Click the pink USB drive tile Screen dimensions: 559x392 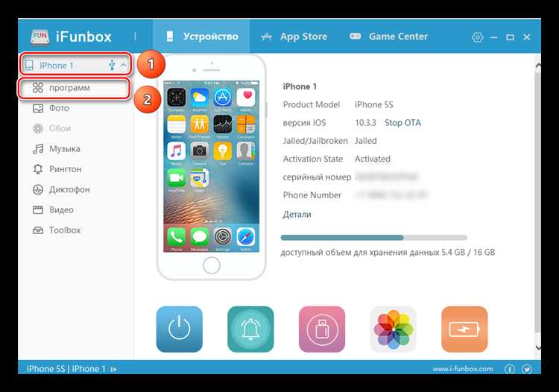[322, 329]
